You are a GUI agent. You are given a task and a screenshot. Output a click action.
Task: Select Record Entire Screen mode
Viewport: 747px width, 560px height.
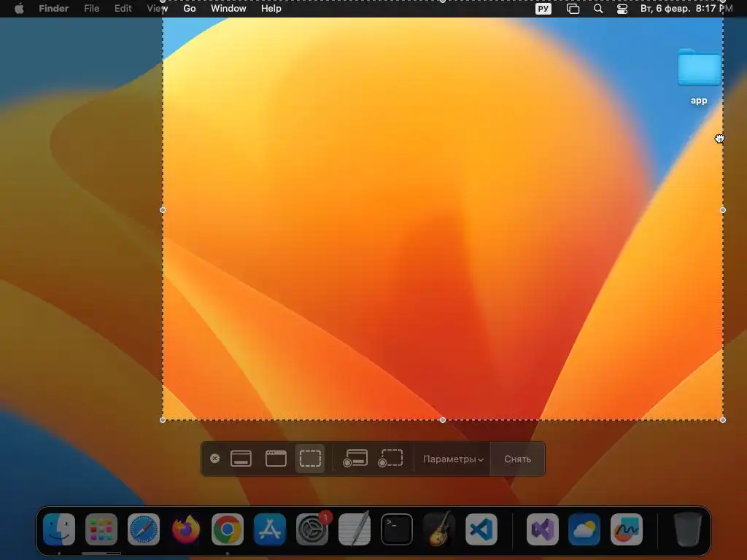coord(355,459)
